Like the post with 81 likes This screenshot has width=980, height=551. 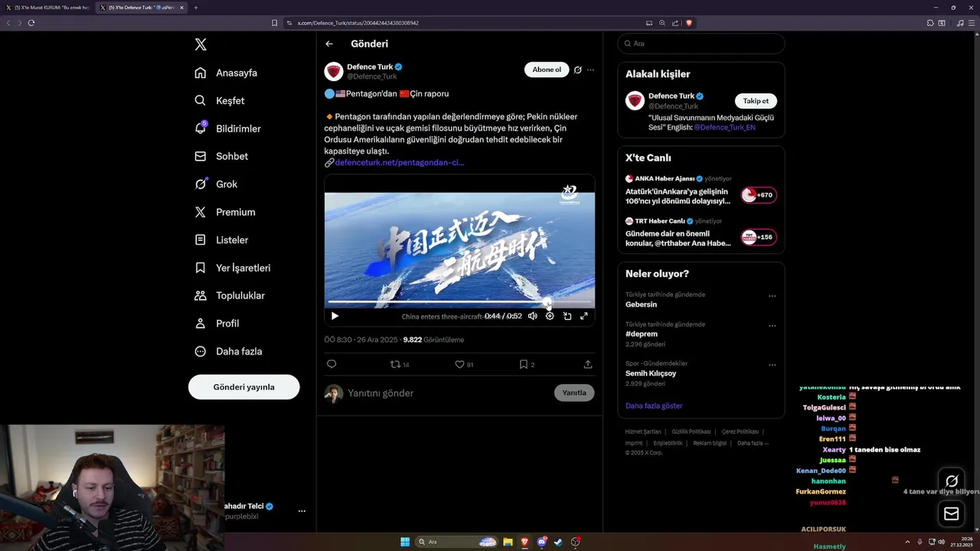click(x=465, y=364)
